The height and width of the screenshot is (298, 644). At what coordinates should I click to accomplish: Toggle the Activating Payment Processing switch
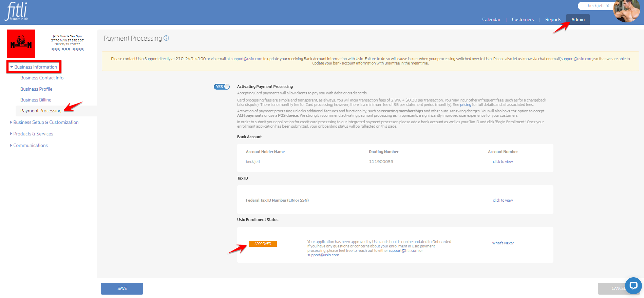tap(222, 87)
